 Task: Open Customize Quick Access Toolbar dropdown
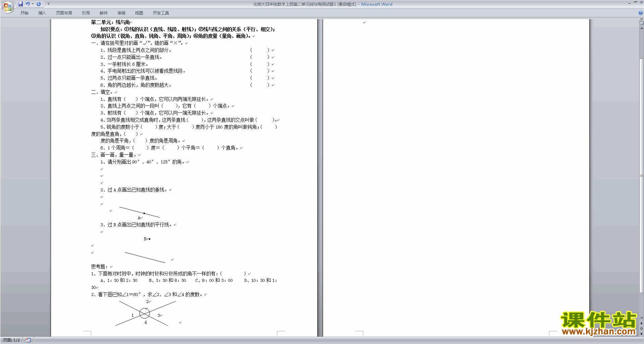pos(48,4)
